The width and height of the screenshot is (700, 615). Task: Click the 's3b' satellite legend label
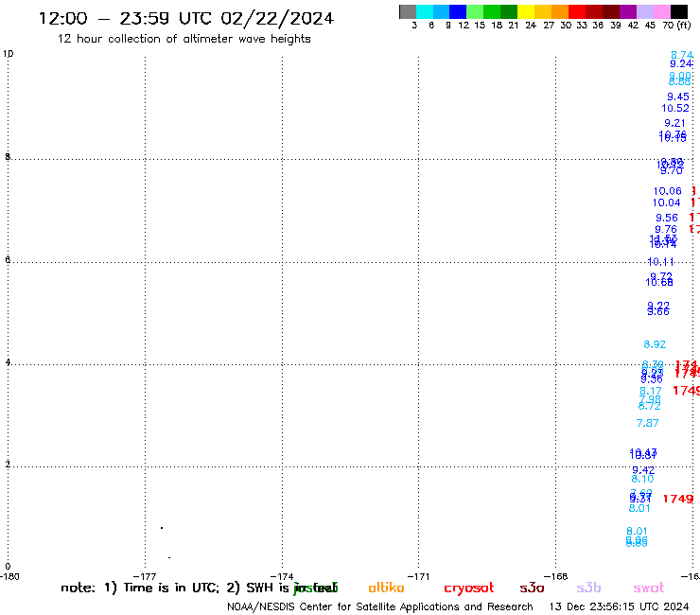pyautogui.click(x=588, y=588)
